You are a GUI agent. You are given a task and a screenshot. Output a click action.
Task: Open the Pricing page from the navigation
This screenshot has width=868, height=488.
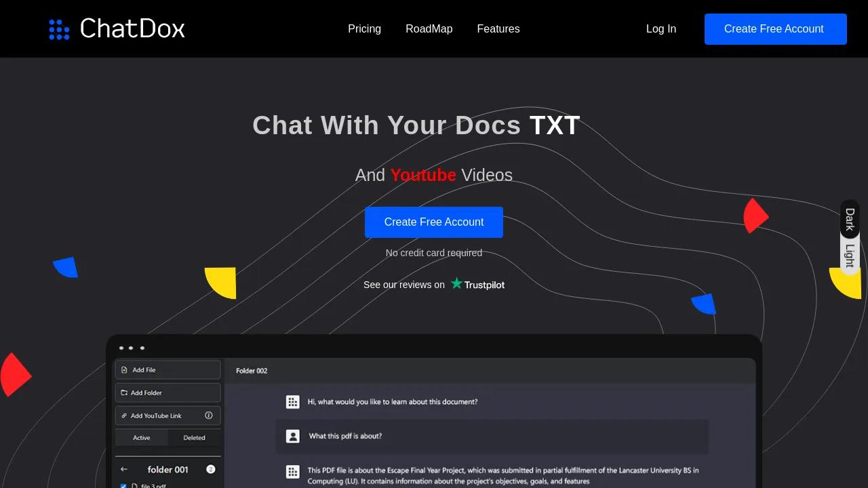[365, 29]
